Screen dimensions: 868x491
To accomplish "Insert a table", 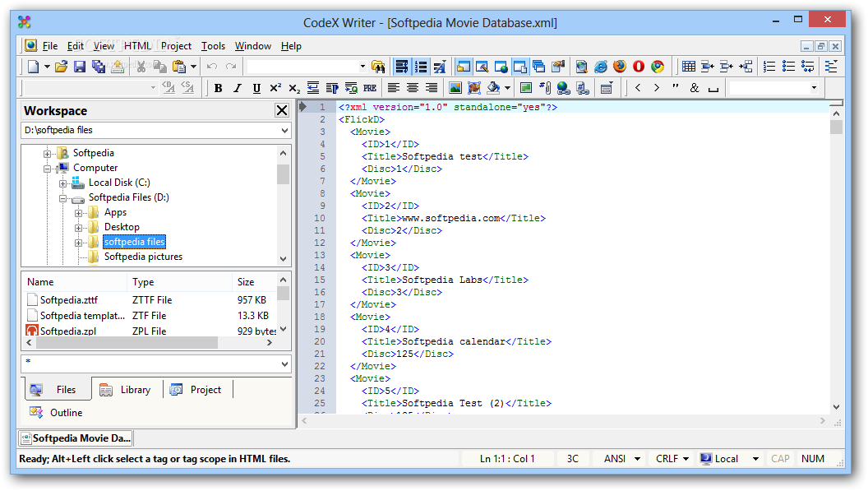I will (689, 67).
